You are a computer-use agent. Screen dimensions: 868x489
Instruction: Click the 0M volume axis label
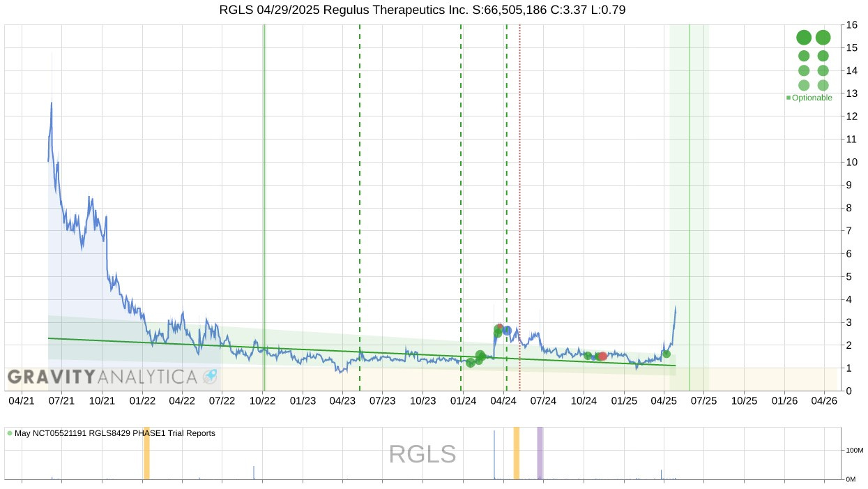pyautogui.click(x=851, y=479)
